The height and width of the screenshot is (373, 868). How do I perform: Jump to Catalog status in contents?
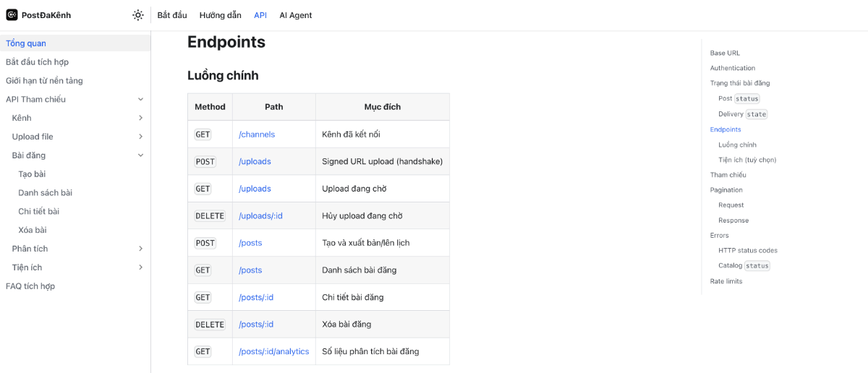744,266
